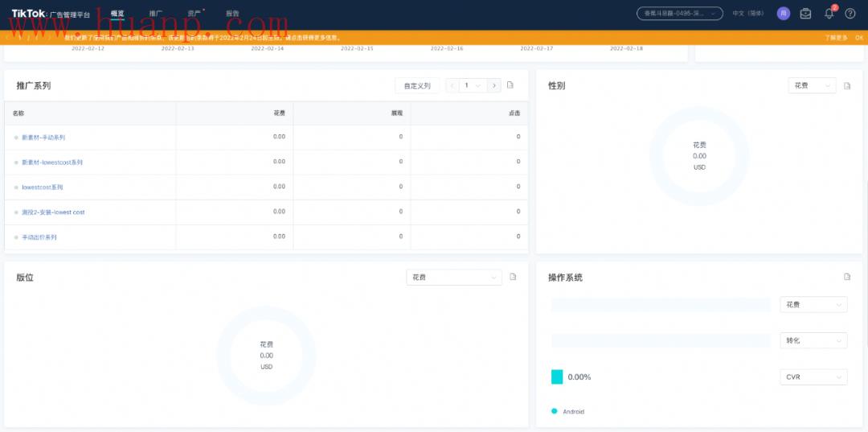
Task: Open the help question mark icon
Action: (x=850, y=14)
